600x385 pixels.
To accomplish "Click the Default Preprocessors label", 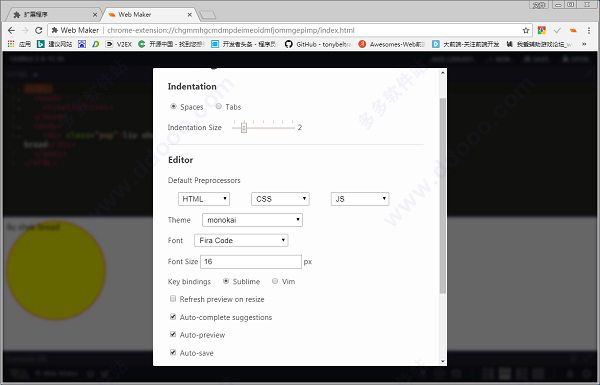I will tap(204, 180).
